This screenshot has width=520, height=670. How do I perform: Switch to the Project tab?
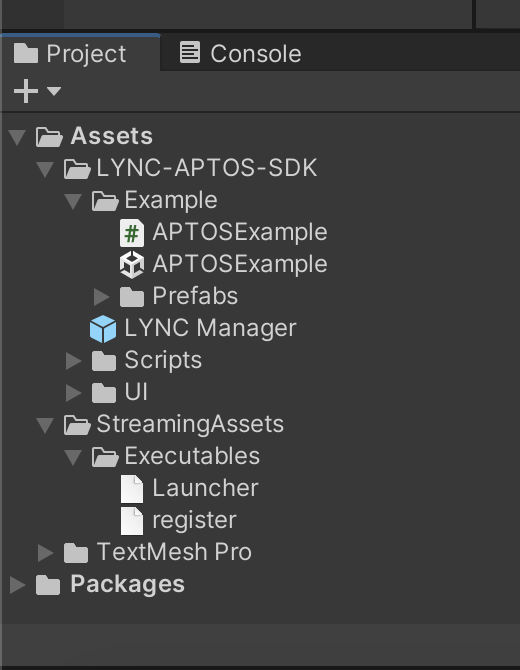coord(70,53)
